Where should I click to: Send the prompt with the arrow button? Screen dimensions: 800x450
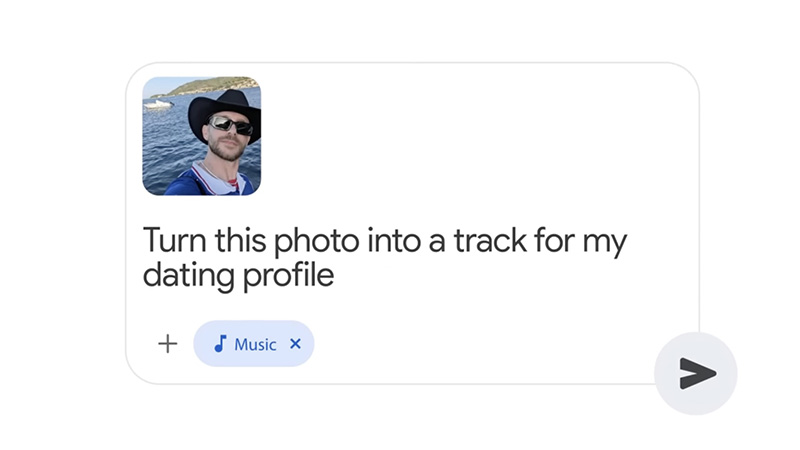click(697, 373)
